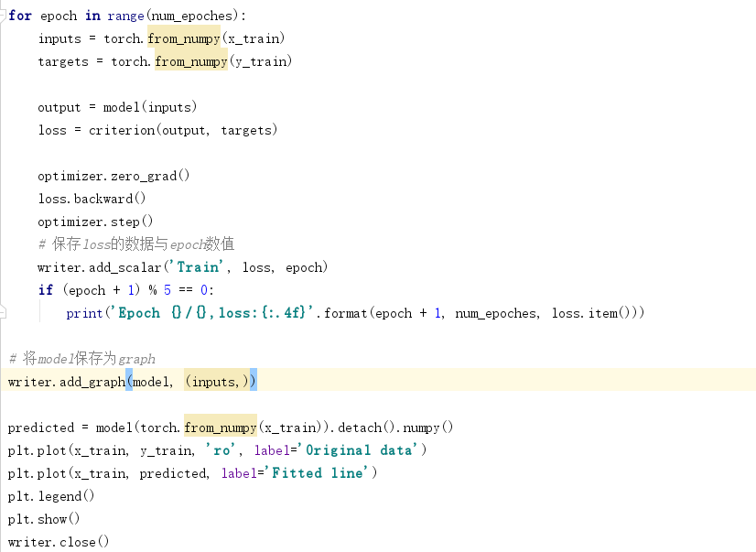Click the 'output = model(inputs)' line

(x=117, y=107)
